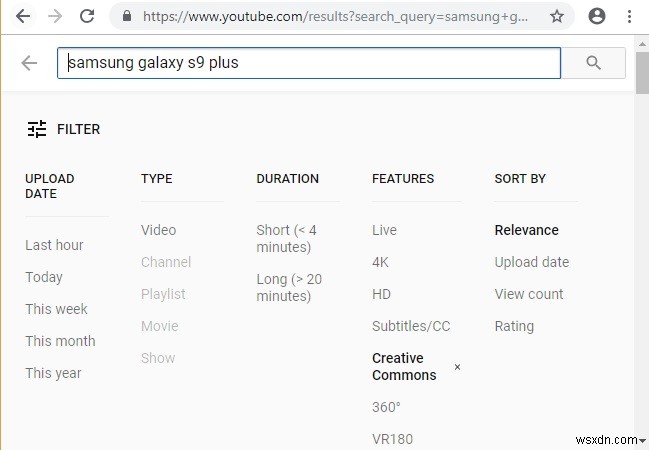Click the YouTube search back arrow
Viewport: 649px width, 450px height.
pos(29,63)
